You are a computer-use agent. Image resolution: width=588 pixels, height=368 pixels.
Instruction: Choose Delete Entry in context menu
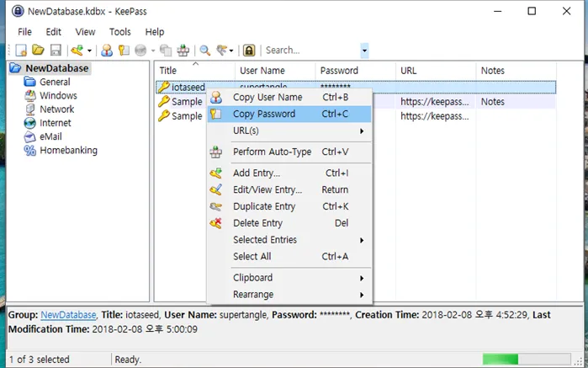[x=289, y=223]
